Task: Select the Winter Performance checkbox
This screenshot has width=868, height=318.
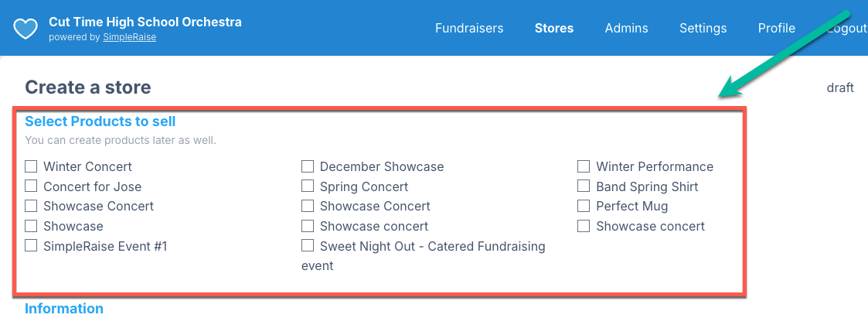Action: pos(584,166)
